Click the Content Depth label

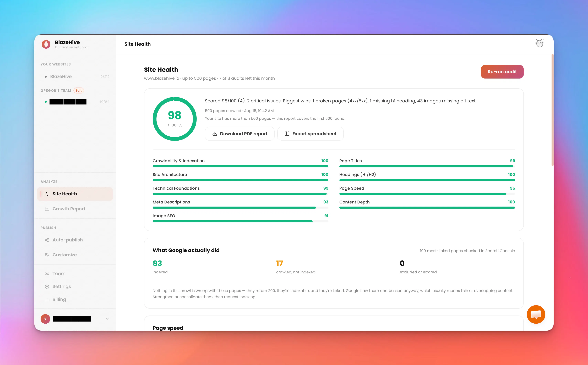[354, 202]
